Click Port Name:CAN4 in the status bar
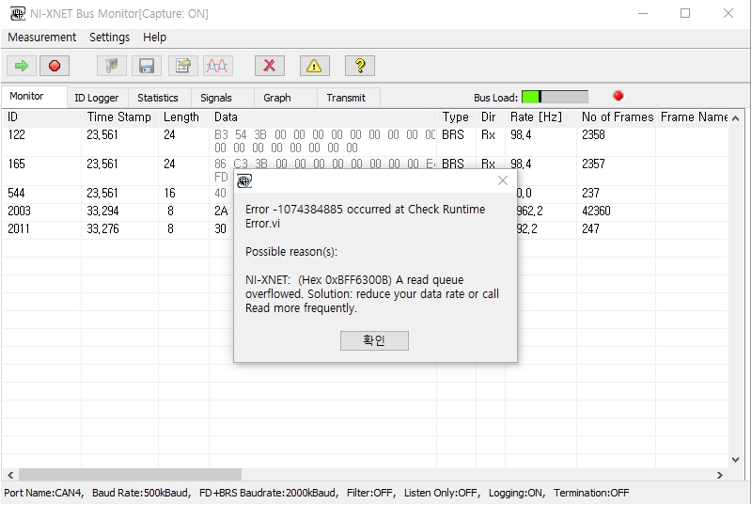752x509 pixels. click(x=44, y=493)
